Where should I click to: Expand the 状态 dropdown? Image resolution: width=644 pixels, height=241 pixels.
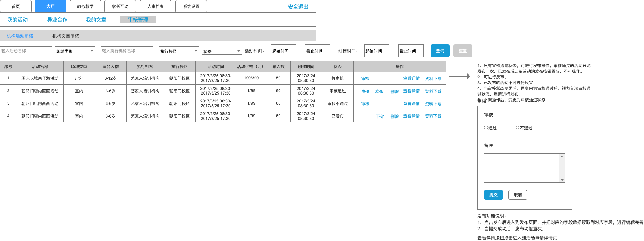222,51
